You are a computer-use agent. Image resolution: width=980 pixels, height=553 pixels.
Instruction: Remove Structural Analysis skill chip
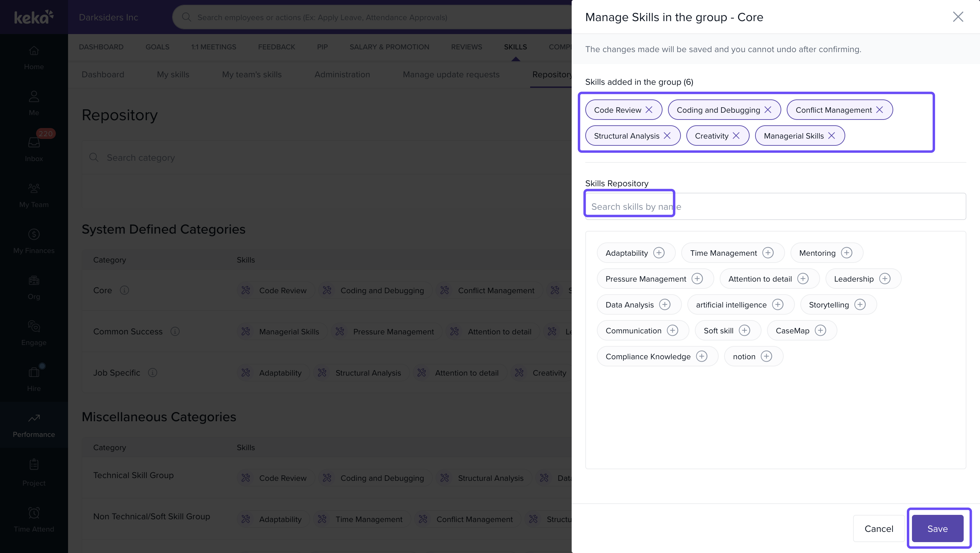[667, 136]
